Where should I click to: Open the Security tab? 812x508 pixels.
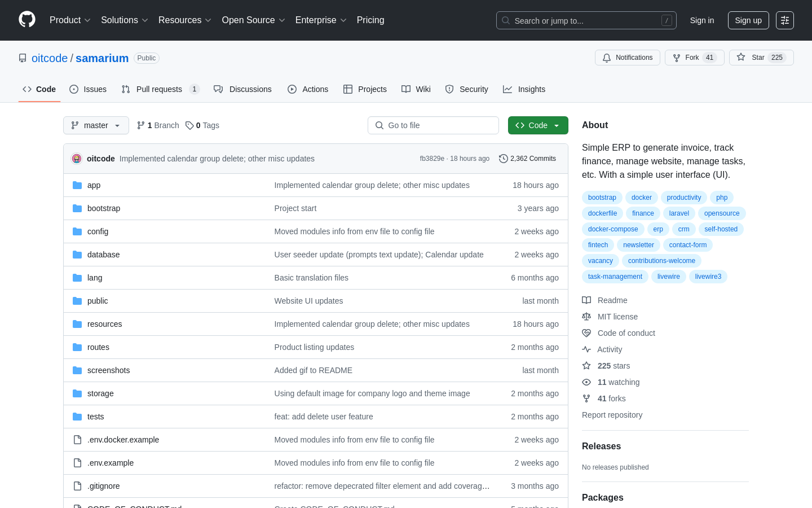coord(466,89)
